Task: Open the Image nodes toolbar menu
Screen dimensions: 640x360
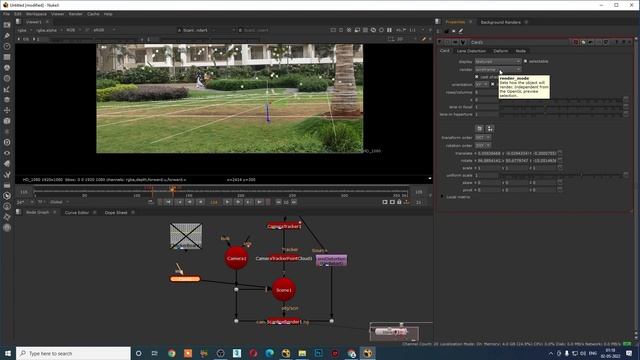Action: (7, 25)
